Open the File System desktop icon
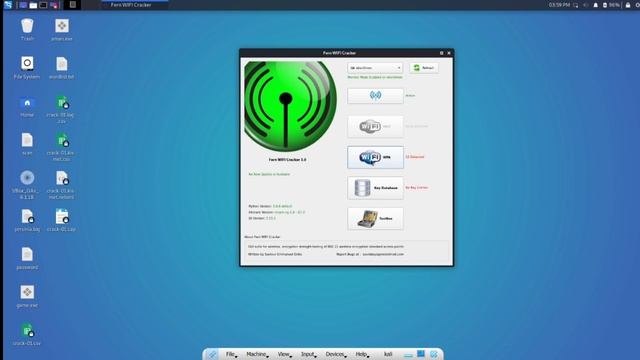Screen dimensions: 640x360 (x=27, y=68)
